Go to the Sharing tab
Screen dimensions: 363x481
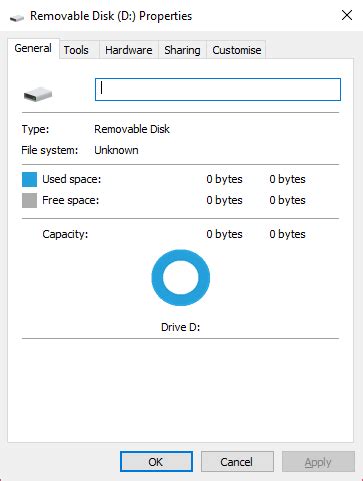[x=182, y=50]
